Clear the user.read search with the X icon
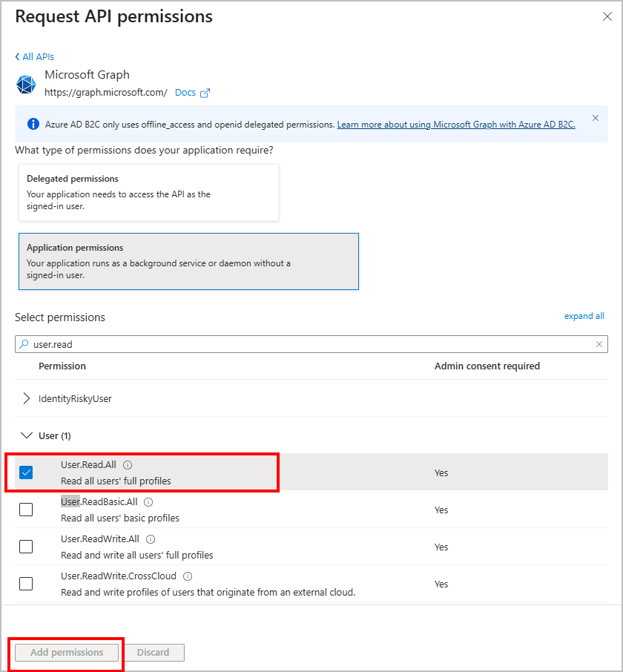Viewport: 623px width, 672px height. click(599, 344)
